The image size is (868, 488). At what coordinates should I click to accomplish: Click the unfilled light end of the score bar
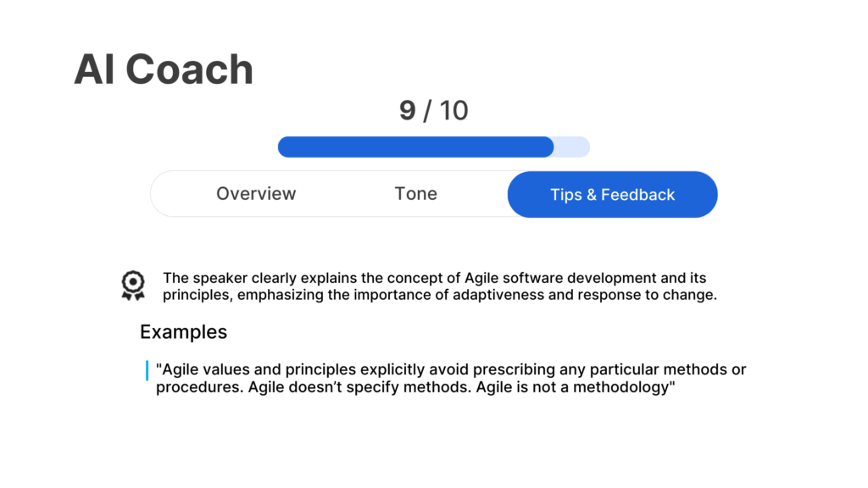[573, 147]
